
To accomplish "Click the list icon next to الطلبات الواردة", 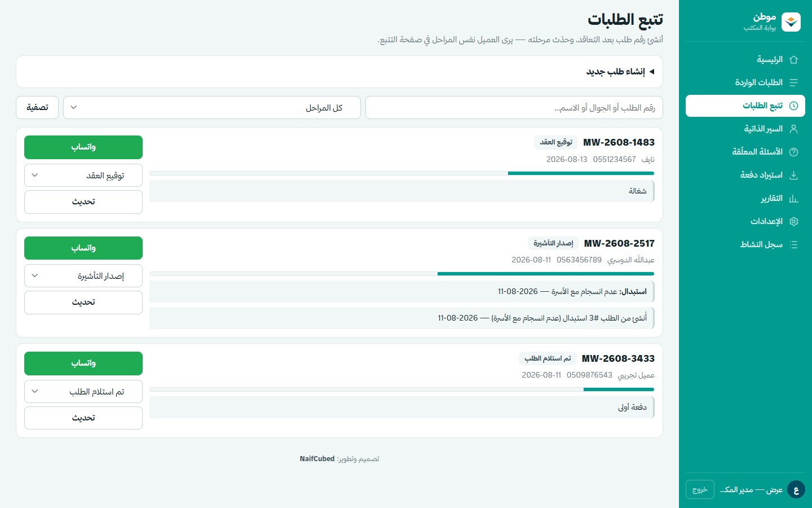I will (x=794, y=82).
